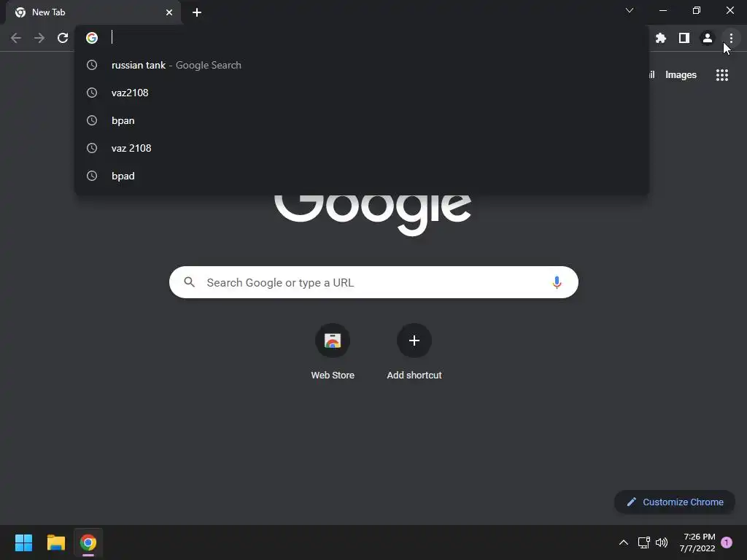747x560 pixels.
Task: Click the reload page icon
Action: click(63, 38)
